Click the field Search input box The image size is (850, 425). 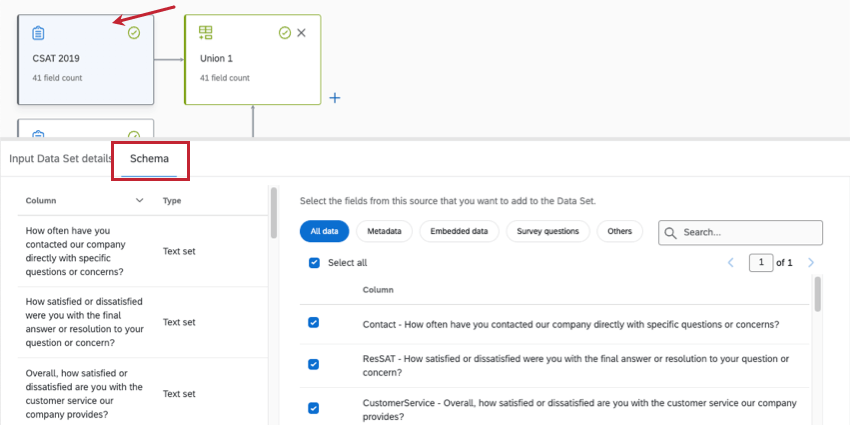point(749,232)
